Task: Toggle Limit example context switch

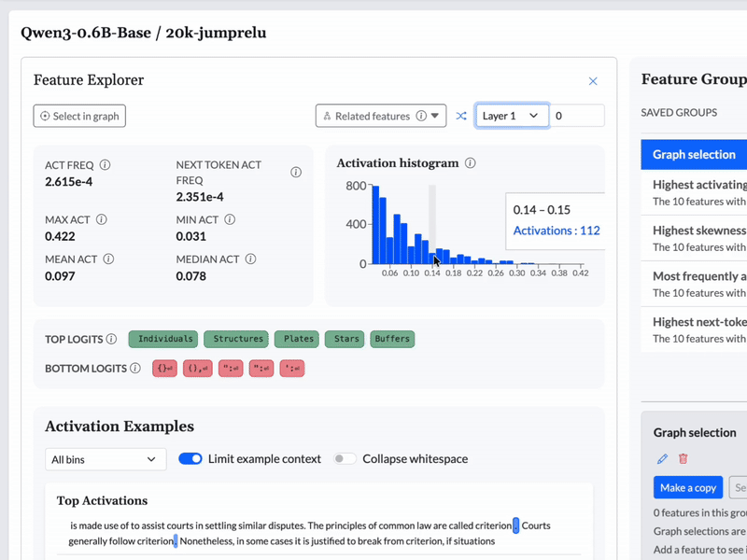Action: point(190,459)
